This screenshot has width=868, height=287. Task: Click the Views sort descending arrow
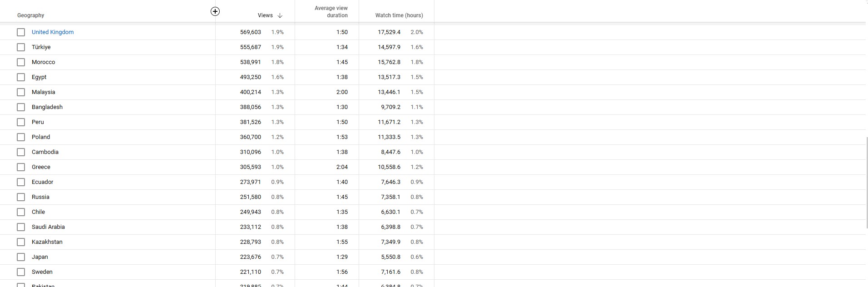click(x=280, y=15)
